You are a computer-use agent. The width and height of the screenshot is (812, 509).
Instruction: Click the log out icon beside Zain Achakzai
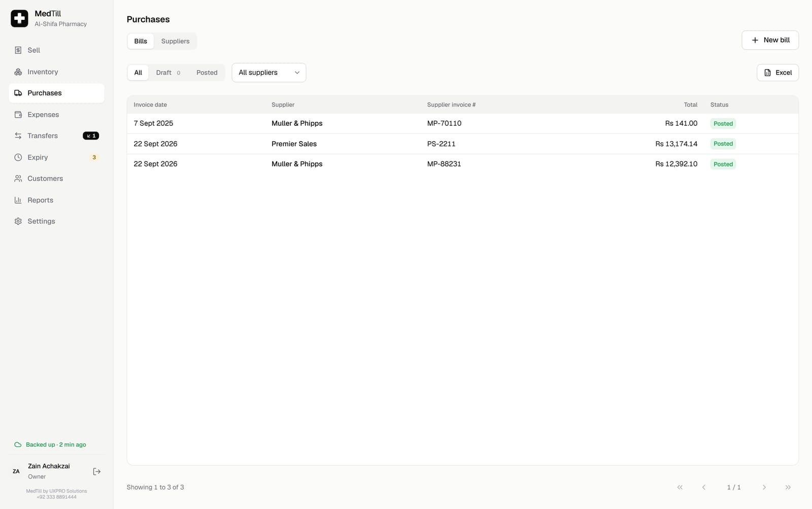(x=97, y=471)
